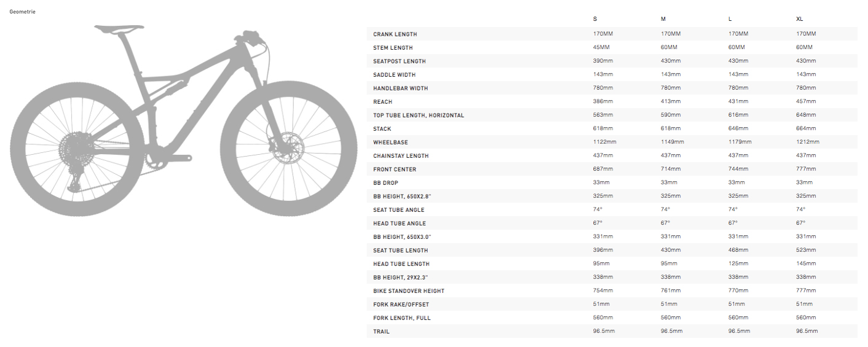The height and width of the screenshot is (347, 868).
Task: Select the S size column header
Action: pyautogui.click(x=595, y=20)
